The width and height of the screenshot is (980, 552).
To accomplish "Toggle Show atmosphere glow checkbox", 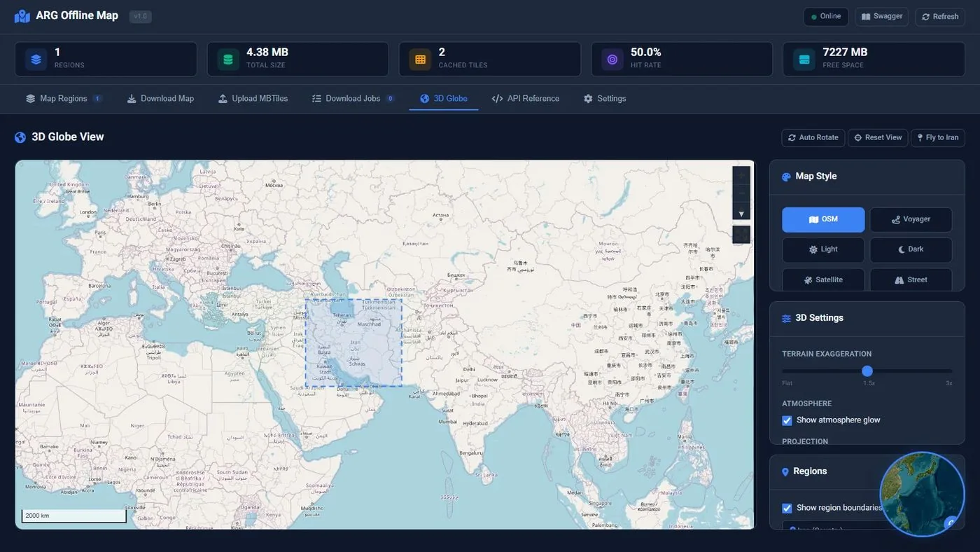I will (x=787, y=420).
